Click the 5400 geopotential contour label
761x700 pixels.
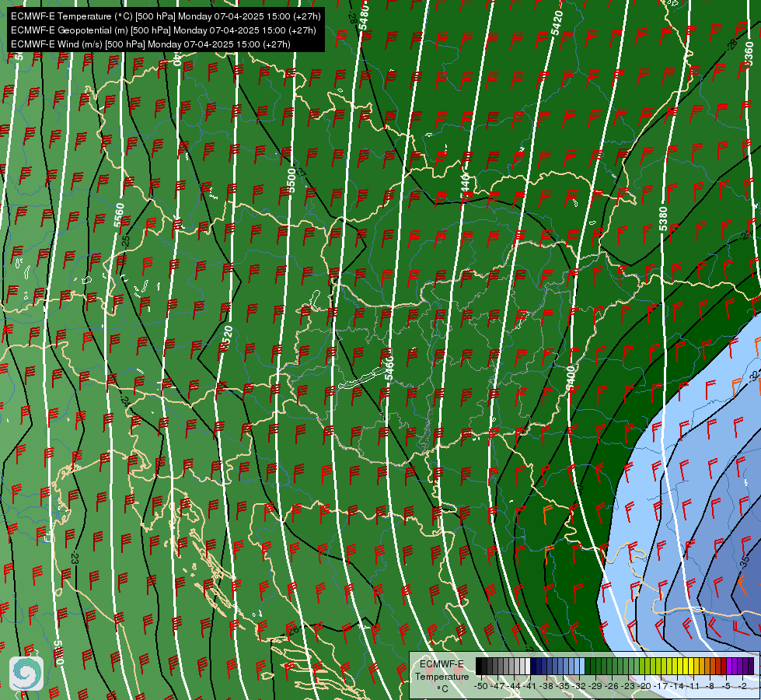[x=571, y=378]
